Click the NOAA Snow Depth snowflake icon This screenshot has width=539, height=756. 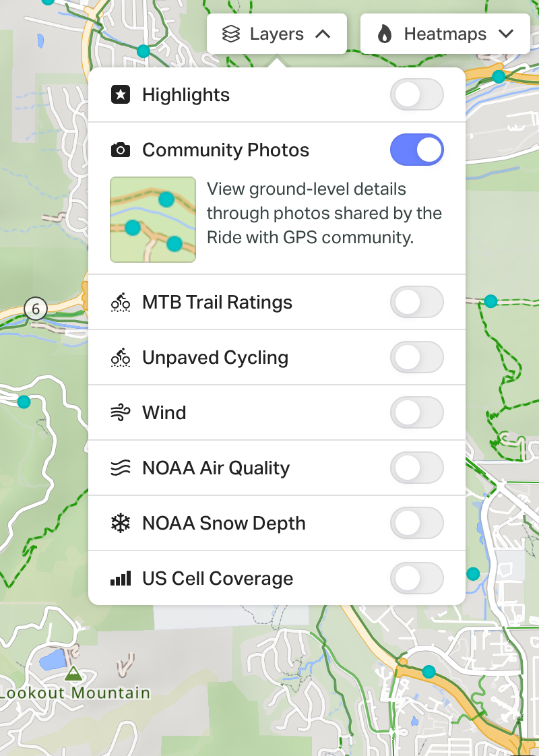pos(121,523)
